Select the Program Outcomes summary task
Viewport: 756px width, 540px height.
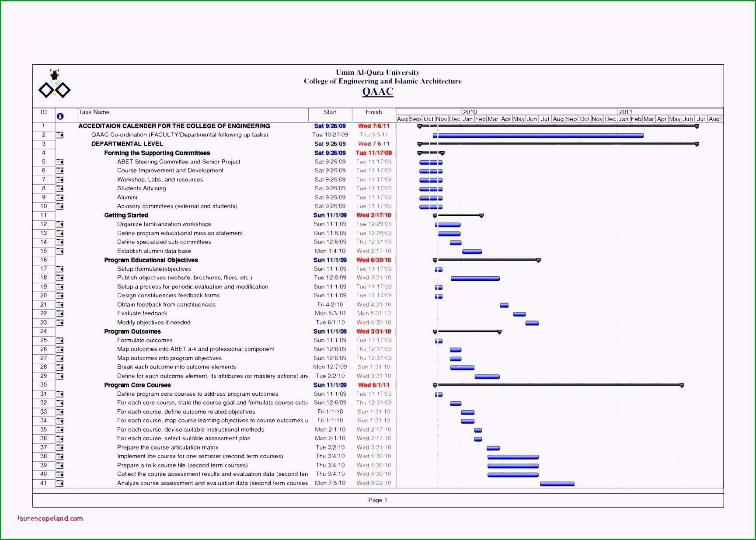(132, 332)
